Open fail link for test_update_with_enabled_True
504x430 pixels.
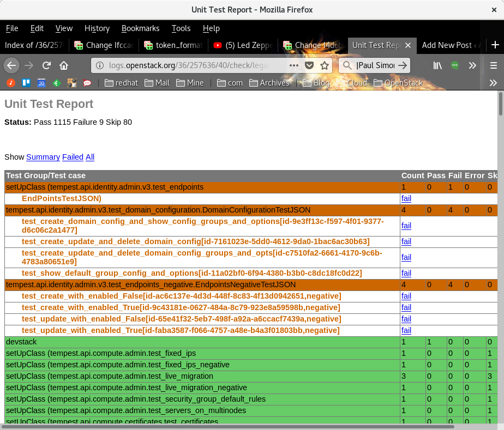coord(406,330)
